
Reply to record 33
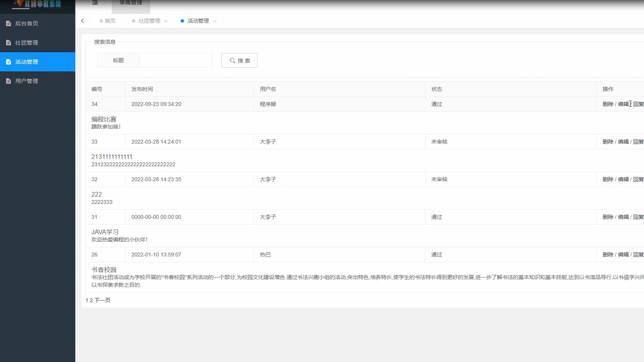(638, 142)
